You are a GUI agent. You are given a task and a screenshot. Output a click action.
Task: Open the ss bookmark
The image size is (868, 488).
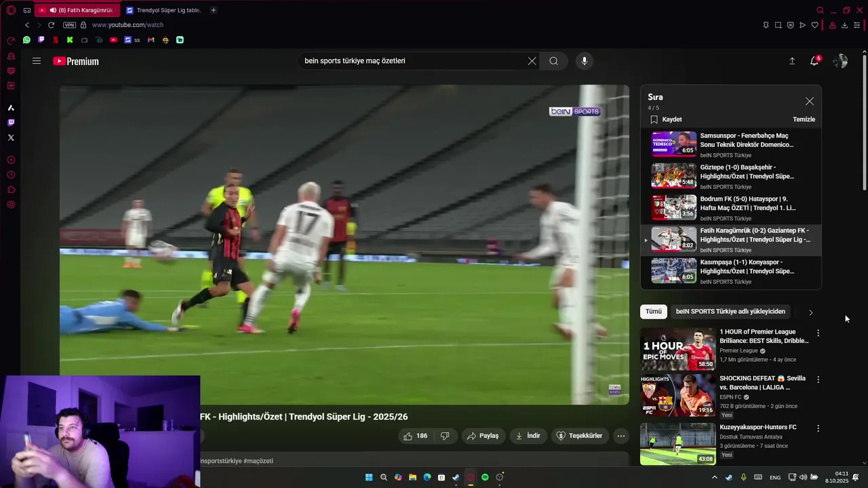[132, 40]
